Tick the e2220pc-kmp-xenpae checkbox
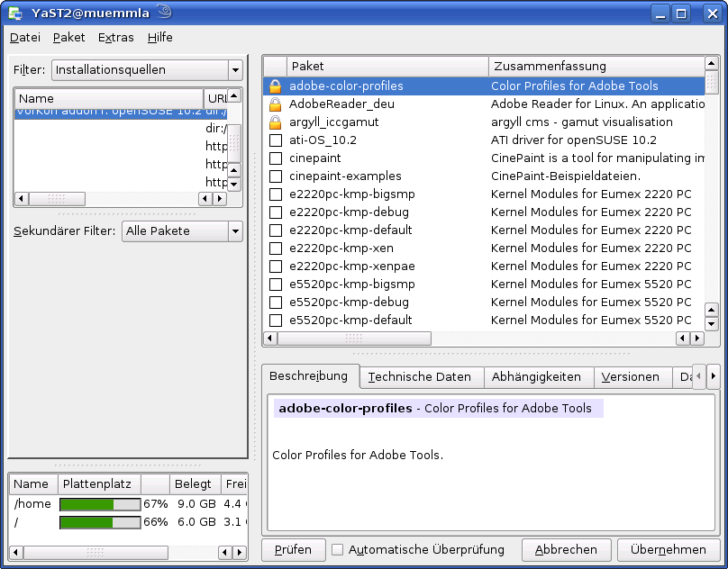This screenshot has height=569, width=728. 276,266
